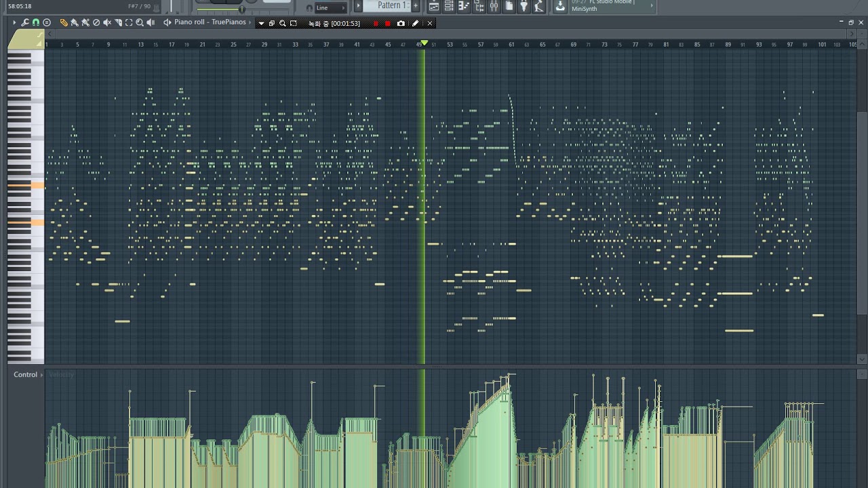
Task: Click the timeline playhead marker
Action: [425, 43]
